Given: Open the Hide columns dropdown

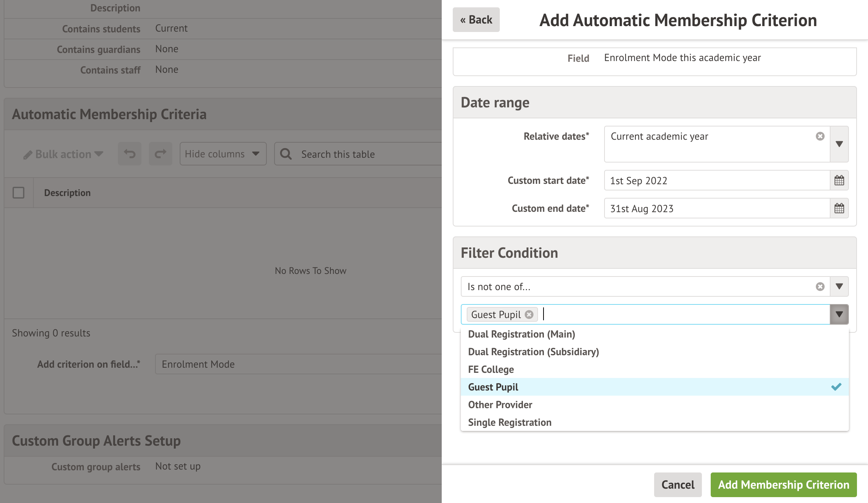Looking at the screenshot, I should (x=223, y=154).
